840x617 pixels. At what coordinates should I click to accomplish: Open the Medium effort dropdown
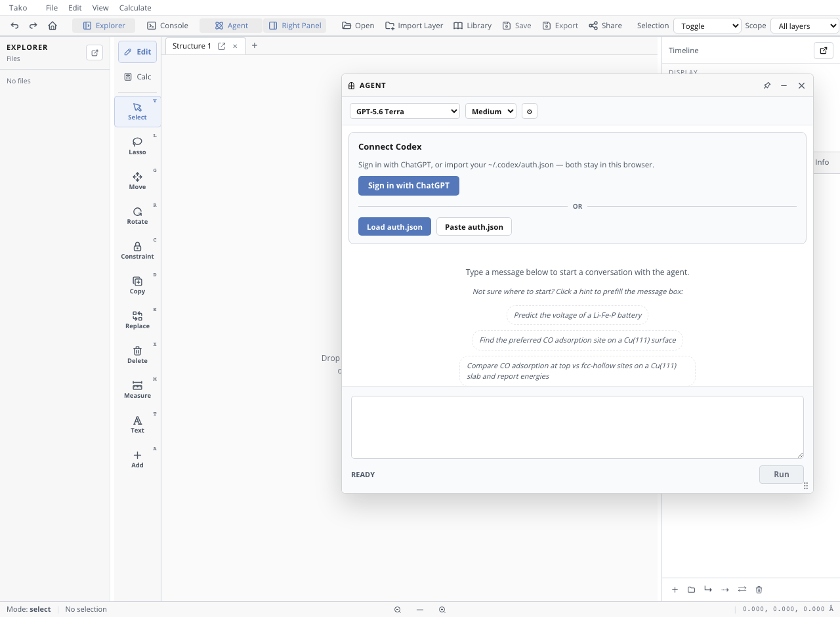pyautogui.click(x=491, y=111)
